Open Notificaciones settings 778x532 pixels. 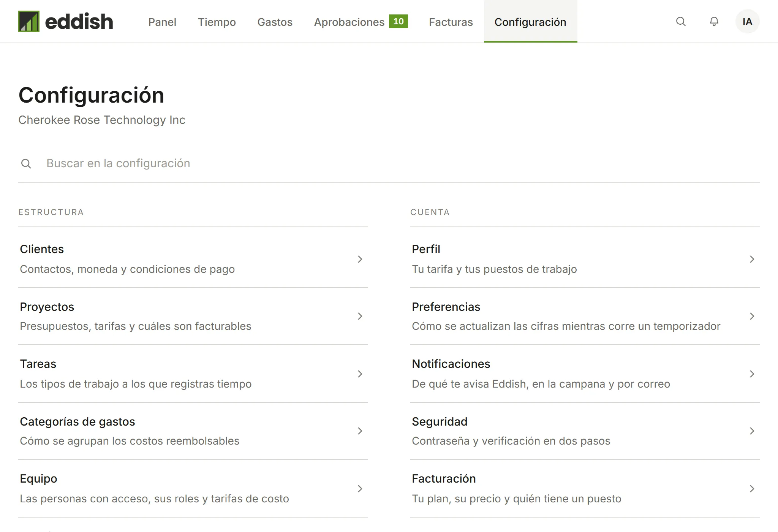(x=585, y=374)
